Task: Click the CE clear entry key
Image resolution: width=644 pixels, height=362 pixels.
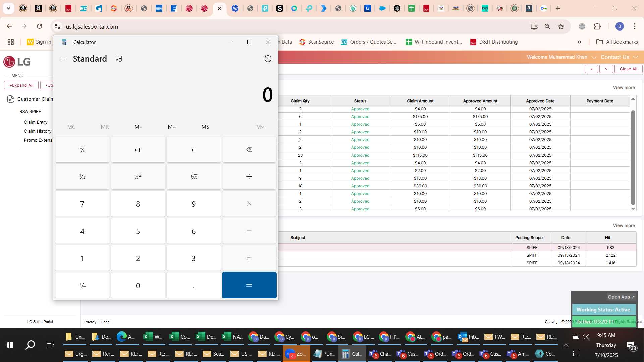Action: click(x=138, y=149)
